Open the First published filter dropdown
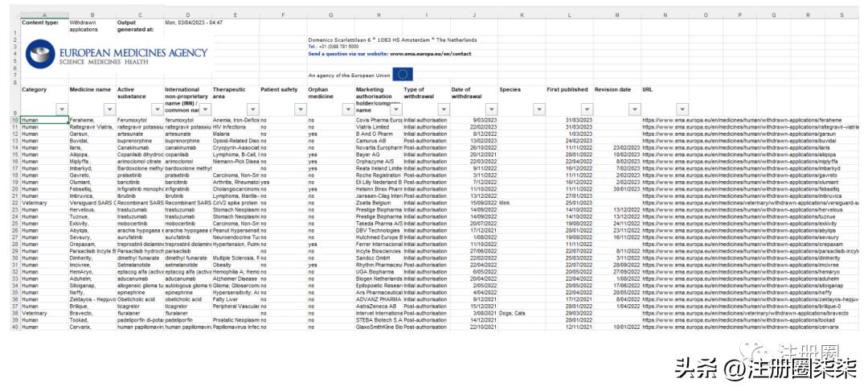This screenshot has height=391, width=868. (x=585, y=109)
